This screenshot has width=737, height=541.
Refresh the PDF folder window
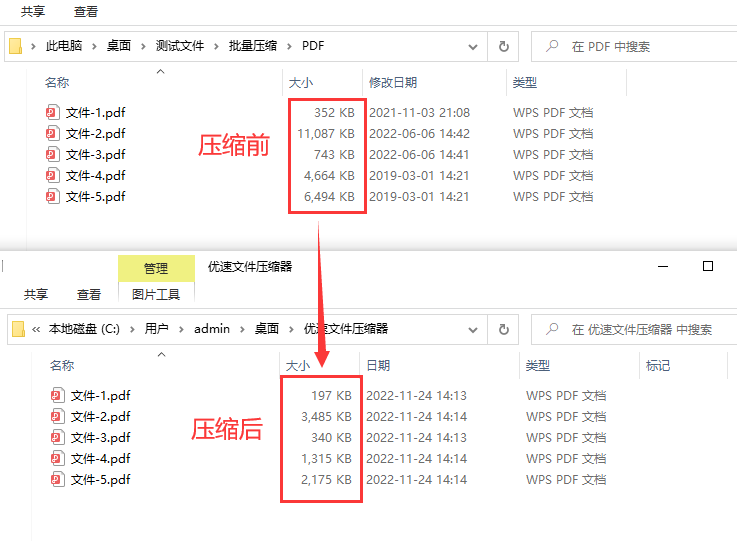503,47
